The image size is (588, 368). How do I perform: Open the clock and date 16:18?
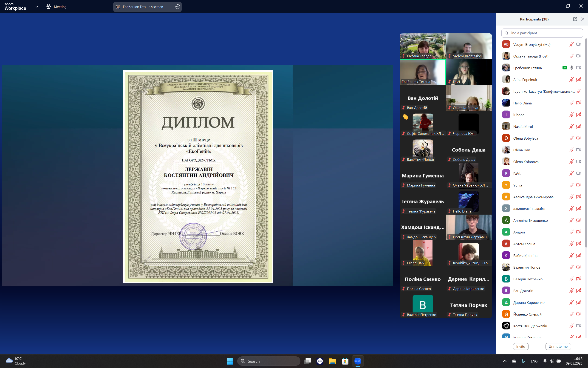pyautogui.click(x=574, y=361)
